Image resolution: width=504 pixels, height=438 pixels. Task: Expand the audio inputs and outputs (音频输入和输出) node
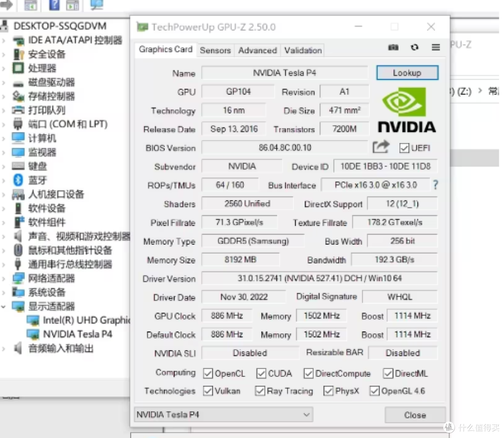tap(4, 349)
